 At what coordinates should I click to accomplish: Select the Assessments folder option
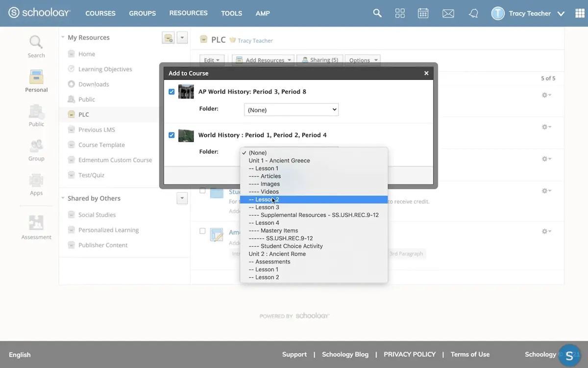(314, 262)
